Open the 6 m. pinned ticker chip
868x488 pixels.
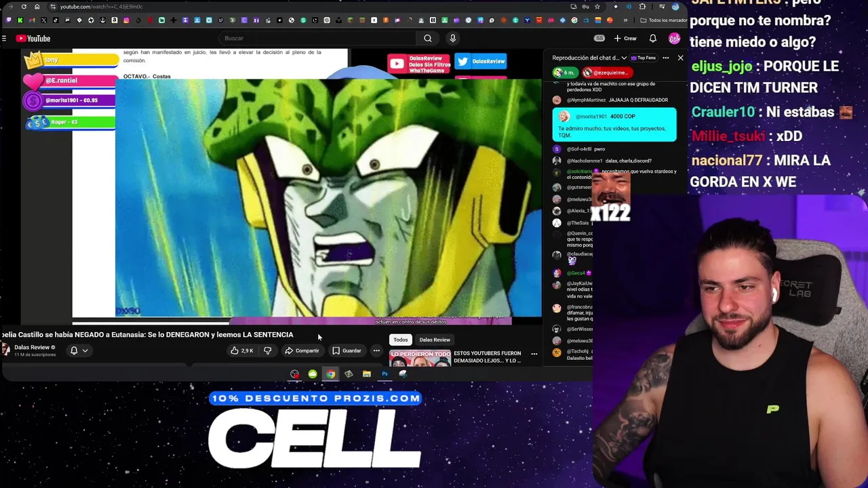pyautogui.click(x=565, y=73)
